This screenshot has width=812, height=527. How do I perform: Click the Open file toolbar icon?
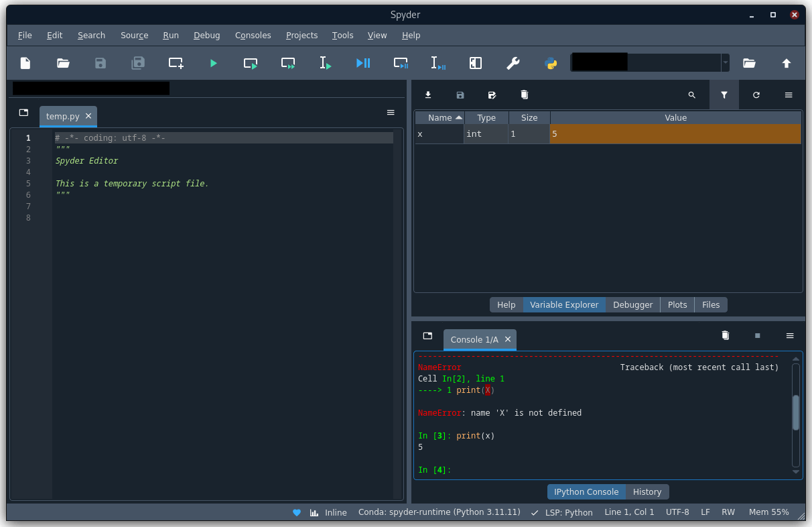(x=63, y=63)
